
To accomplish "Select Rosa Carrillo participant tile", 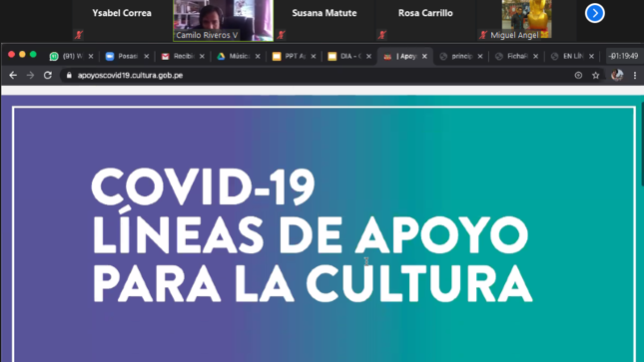I will pos(425,20).
